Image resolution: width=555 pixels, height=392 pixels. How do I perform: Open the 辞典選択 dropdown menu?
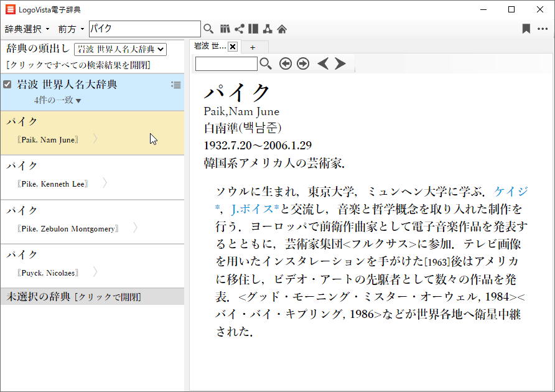(x=27, y=29)
